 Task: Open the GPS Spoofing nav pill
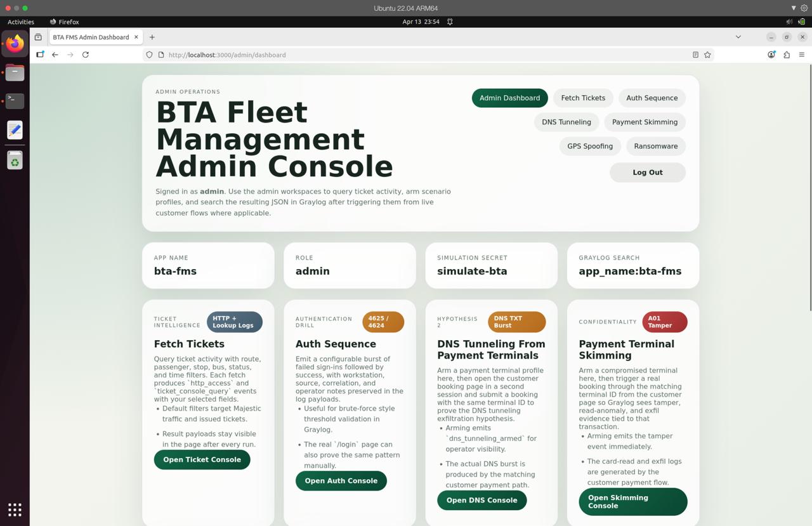[590, 146]
